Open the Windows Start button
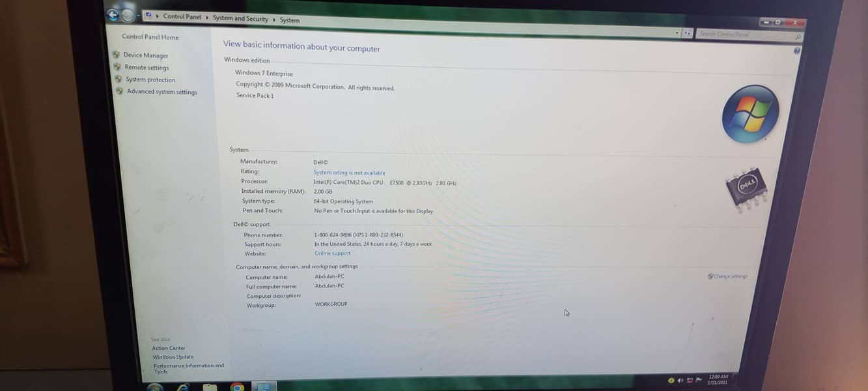Viewport: 868px width, 391px height. [x=155, y=387]
